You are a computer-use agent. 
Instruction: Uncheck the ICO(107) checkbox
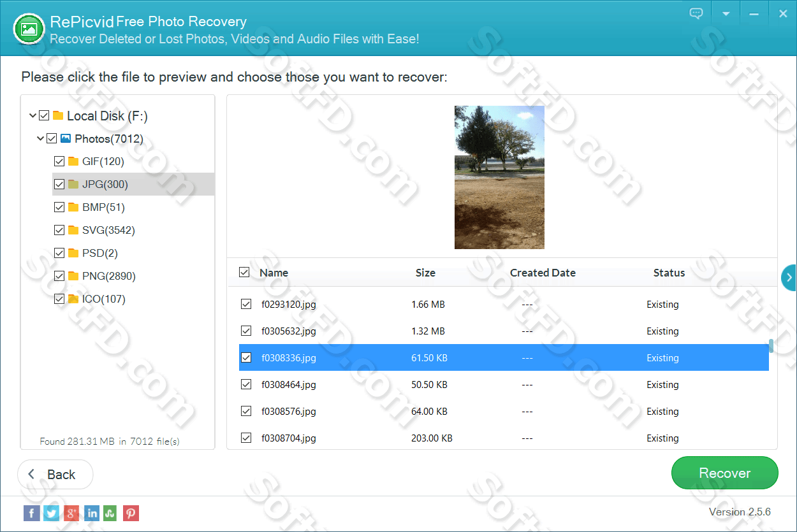pos(59,299)
